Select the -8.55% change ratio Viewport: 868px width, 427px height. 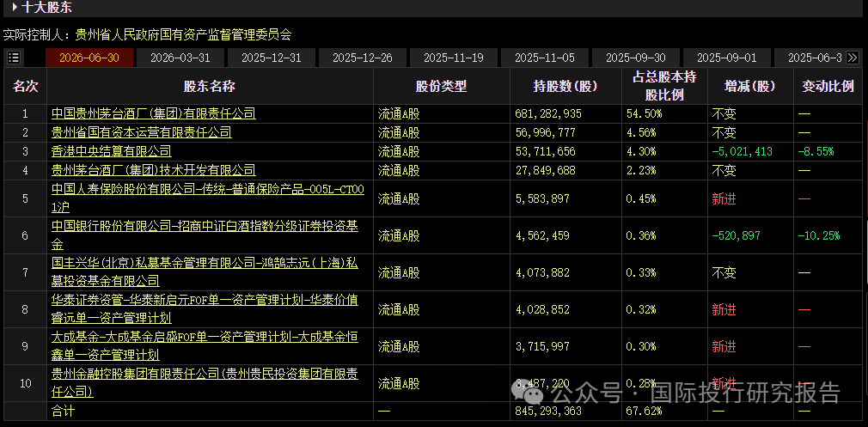tap(816, 151)
